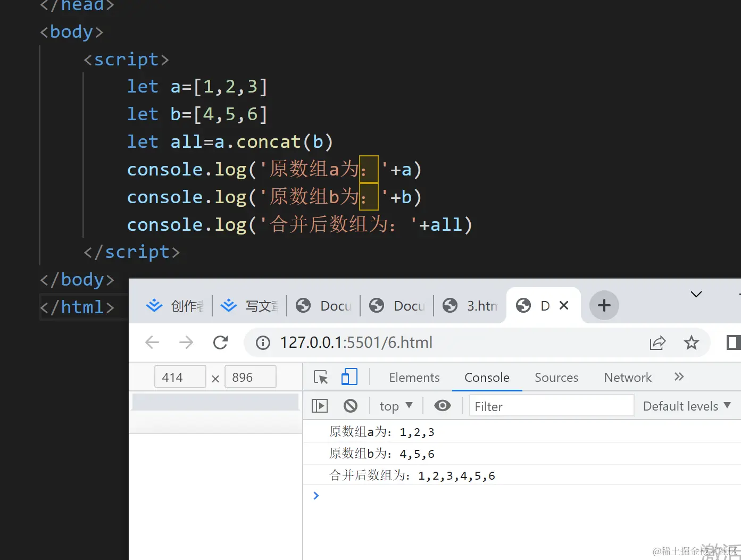Viewport: 741px width, 560px height.
Task: Switch to the second Docu browser tab
Action: [x=397, y=306]
